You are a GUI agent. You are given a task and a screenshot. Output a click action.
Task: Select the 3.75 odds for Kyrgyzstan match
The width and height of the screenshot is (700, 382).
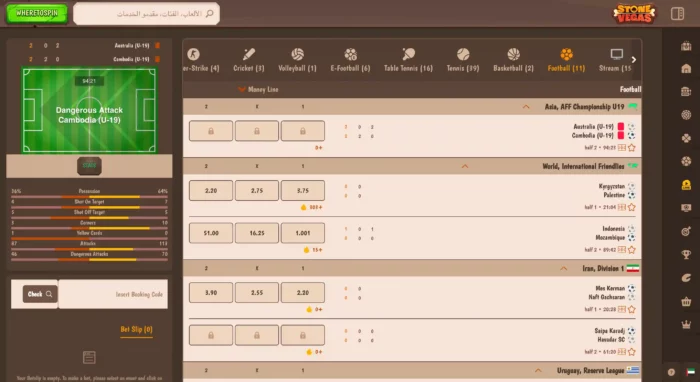coord(303,191)
